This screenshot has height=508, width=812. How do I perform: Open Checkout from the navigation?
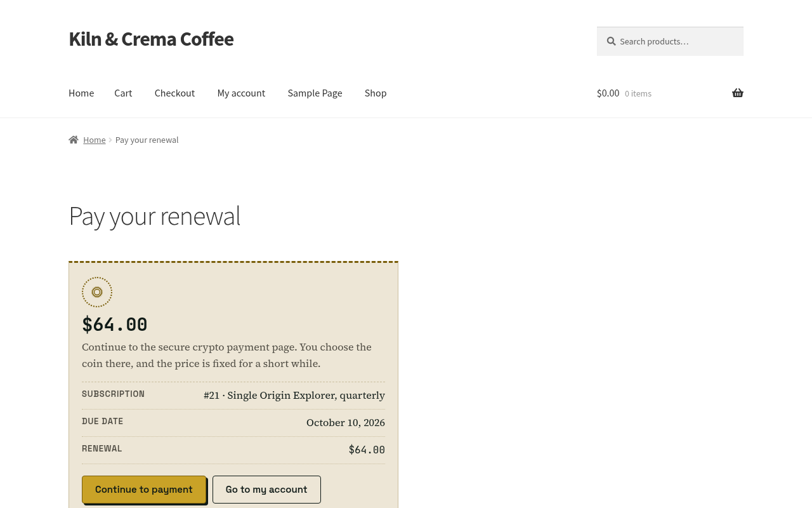coord(174,93)
